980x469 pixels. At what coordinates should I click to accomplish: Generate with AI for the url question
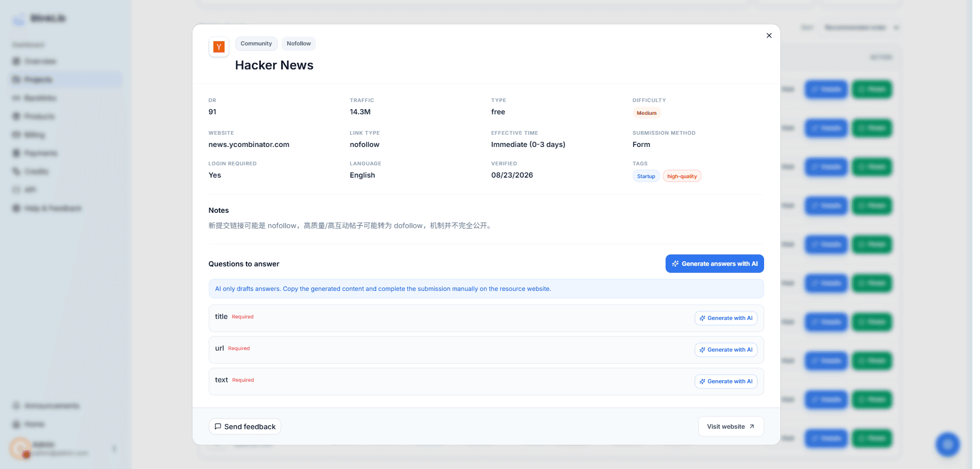pyautogui.click(x=726, y=350)
